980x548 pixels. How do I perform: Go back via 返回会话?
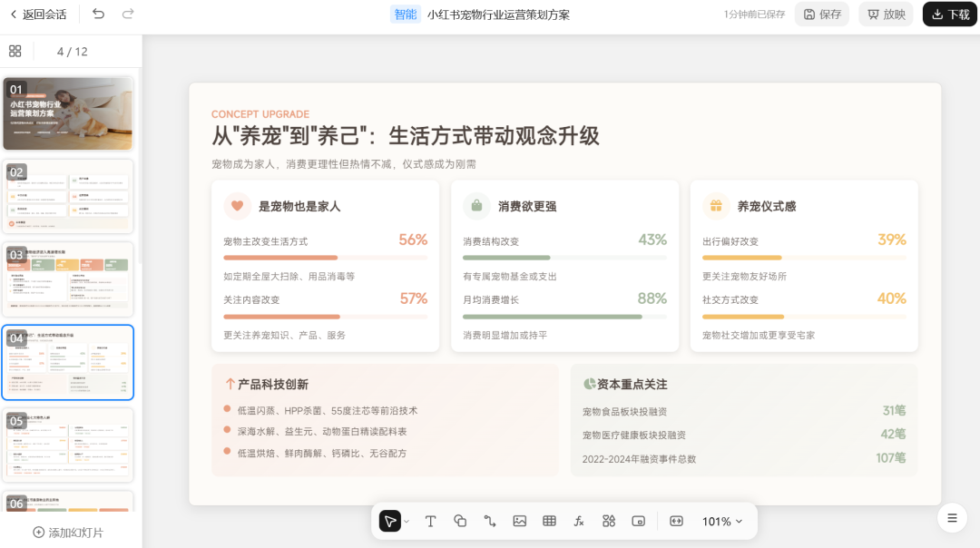pyautogui.click(x=39, y=14)
